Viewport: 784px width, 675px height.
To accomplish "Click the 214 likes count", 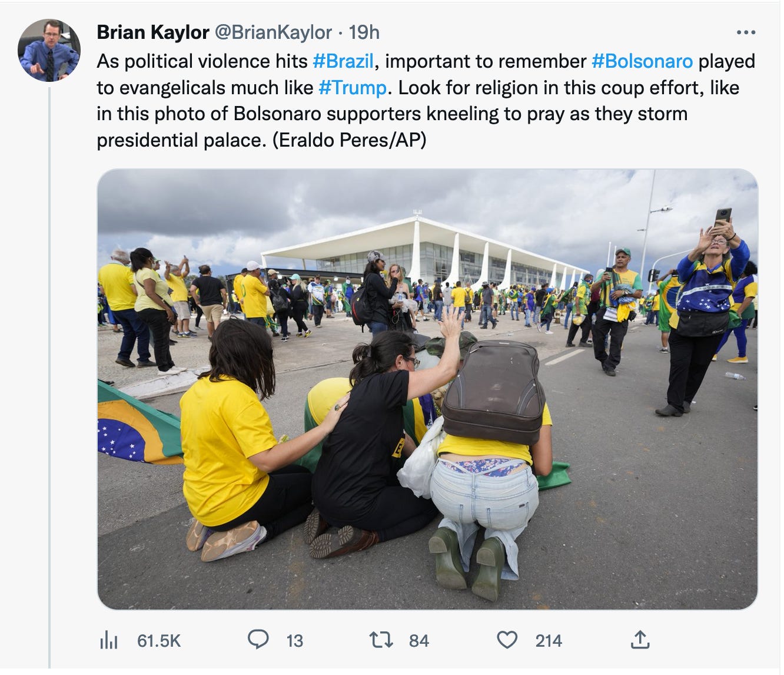I will (x=549, y=640).
